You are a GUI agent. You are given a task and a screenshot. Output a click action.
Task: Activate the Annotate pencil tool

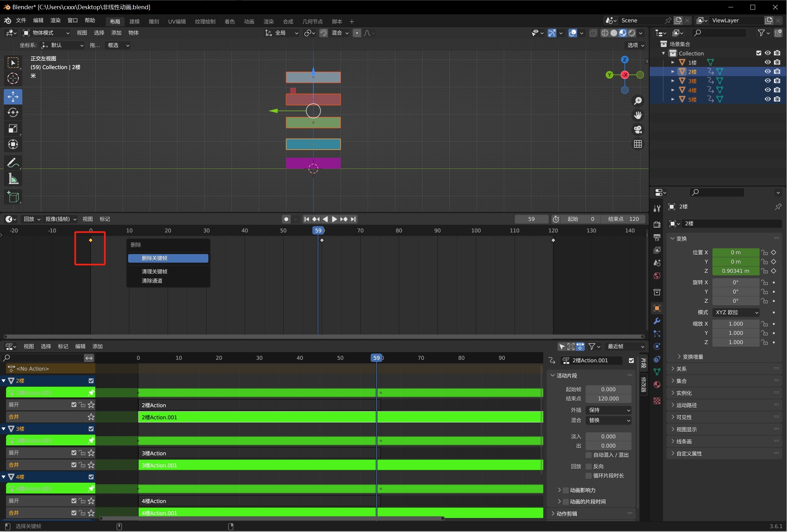(13, 163)
